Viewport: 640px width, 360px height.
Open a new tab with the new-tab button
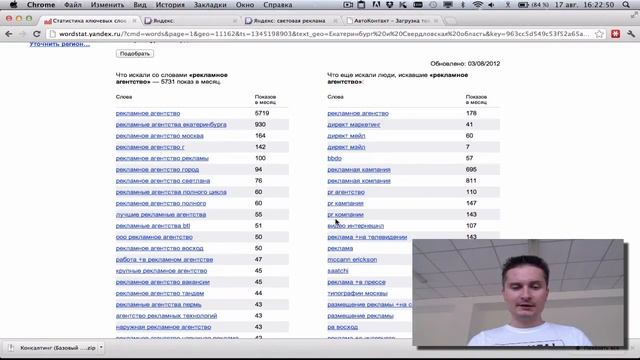[451, 20]
